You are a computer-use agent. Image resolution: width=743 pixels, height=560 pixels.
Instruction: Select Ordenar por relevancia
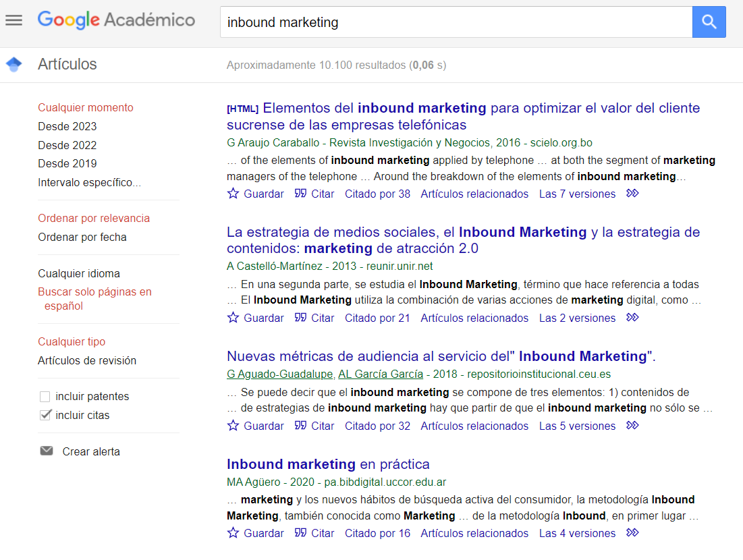pyautogui.click(x=94, y=219)
